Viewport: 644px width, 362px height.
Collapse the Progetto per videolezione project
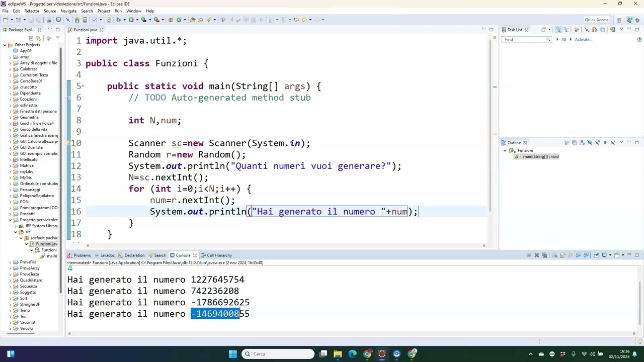[x=10, y=220]
